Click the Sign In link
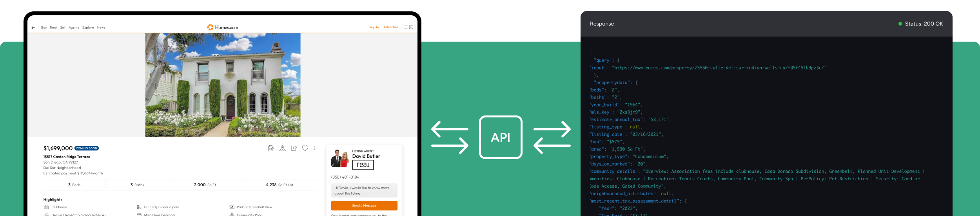Viewport: 980px width, 216px height. pos(374,27)
